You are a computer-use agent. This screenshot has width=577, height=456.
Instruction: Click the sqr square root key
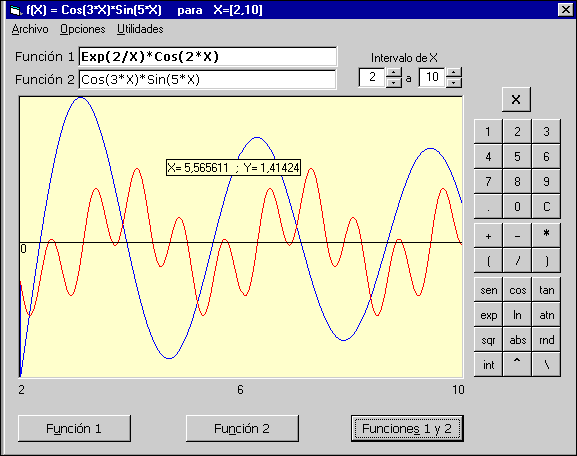pos(488,340)
